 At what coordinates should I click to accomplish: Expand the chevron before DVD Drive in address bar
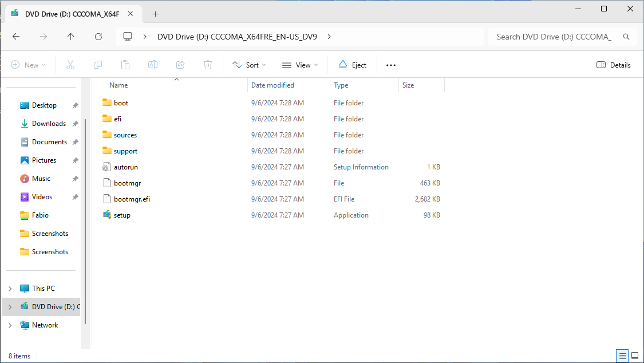point(145,37)
